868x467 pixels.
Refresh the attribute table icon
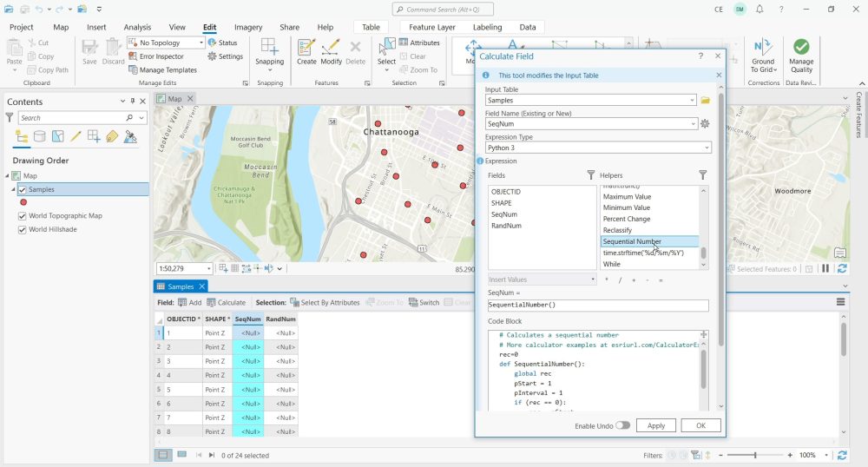tap(842, 456)
